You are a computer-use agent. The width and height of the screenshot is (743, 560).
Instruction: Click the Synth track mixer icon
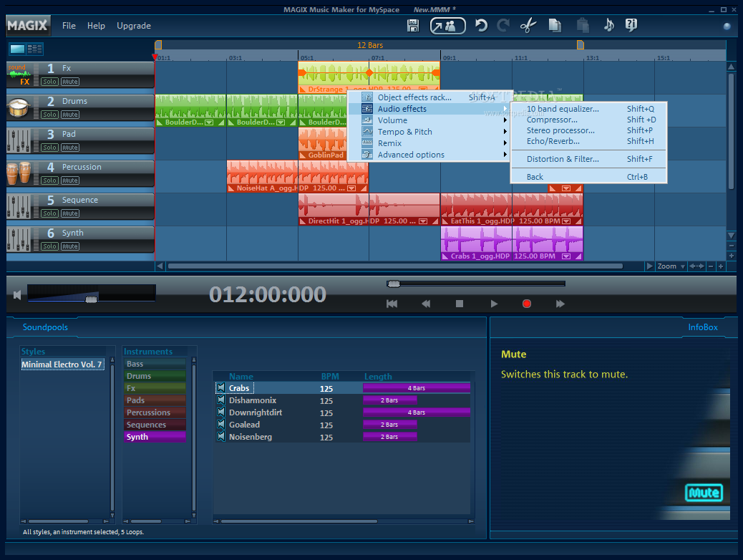tap(19, 239)
